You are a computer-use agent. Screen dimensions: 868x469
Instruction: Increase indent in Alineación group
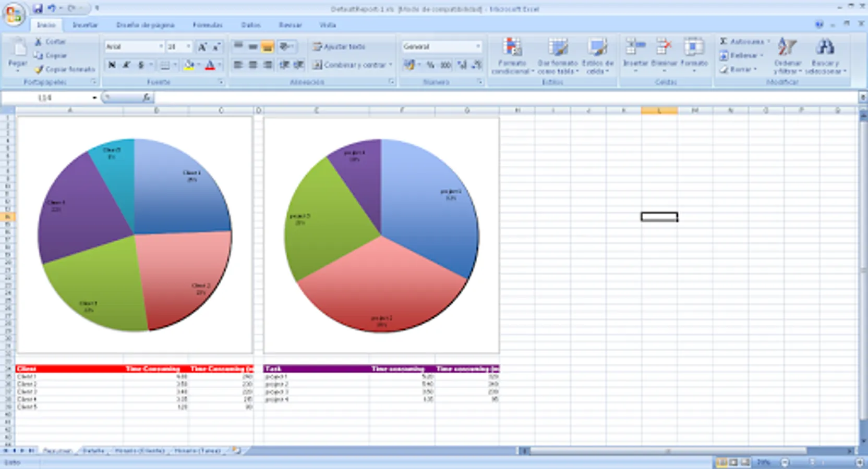coord(299,65)
